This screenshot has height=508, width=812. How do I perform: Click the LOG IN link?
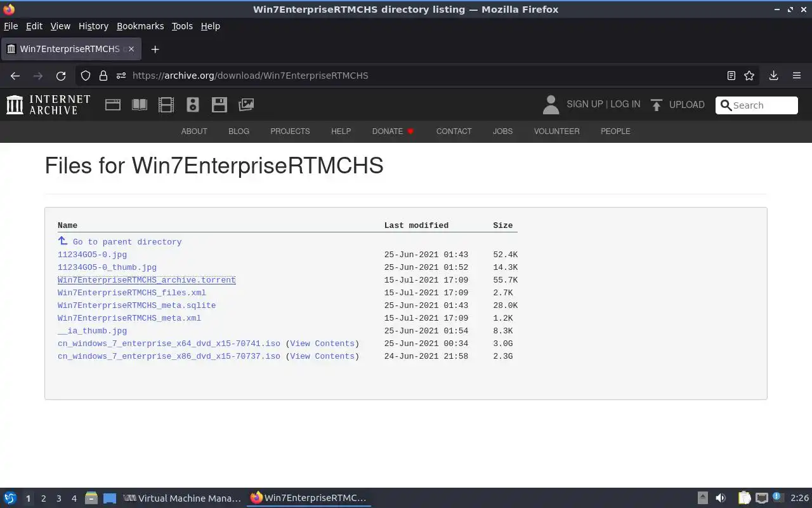[625, 104]
